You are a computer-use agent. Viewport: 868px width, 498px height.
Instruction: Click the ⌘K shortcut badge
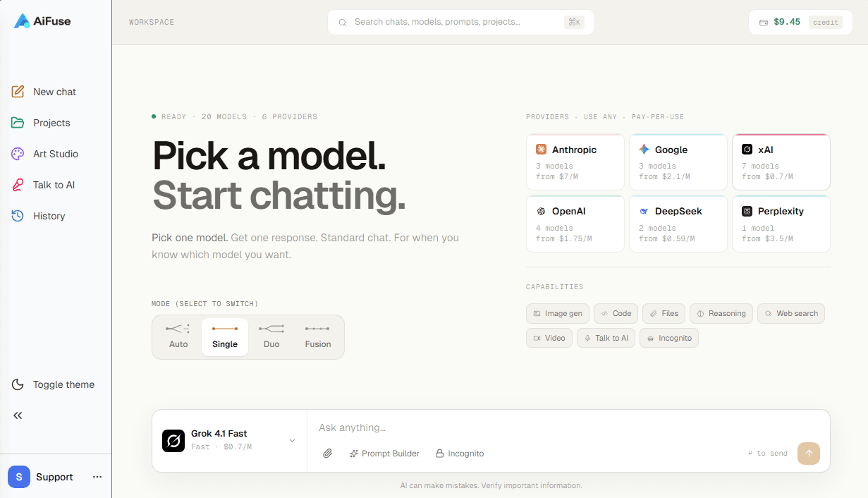574,23
